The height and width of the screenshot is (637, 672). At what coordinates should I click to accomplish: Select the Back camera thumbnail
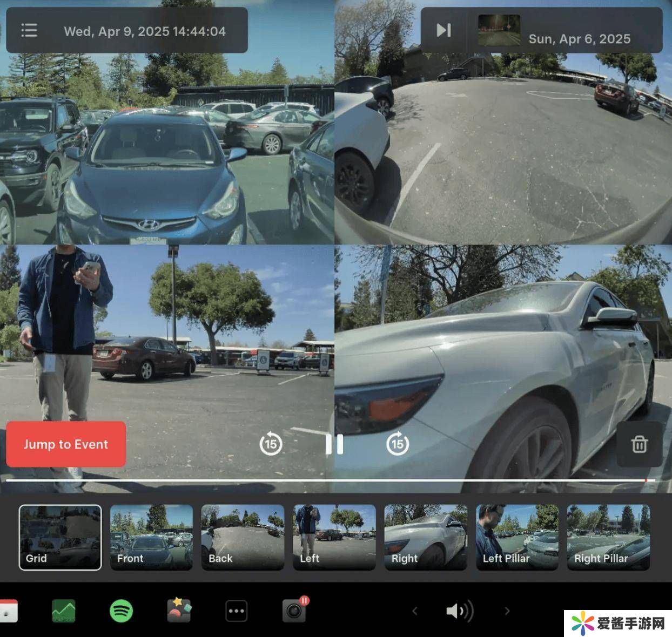(243, 537)
